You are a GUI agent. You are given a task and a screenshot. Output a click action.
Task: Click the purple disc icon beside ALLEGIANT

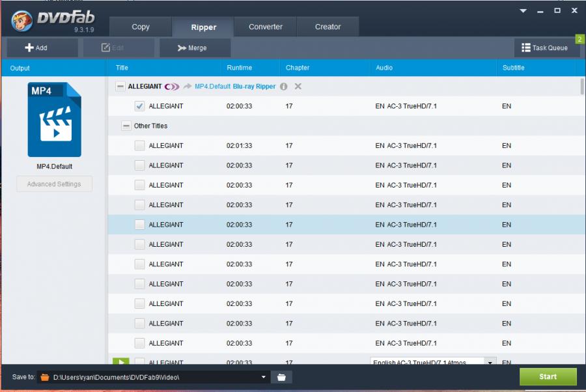pos(172,87)
